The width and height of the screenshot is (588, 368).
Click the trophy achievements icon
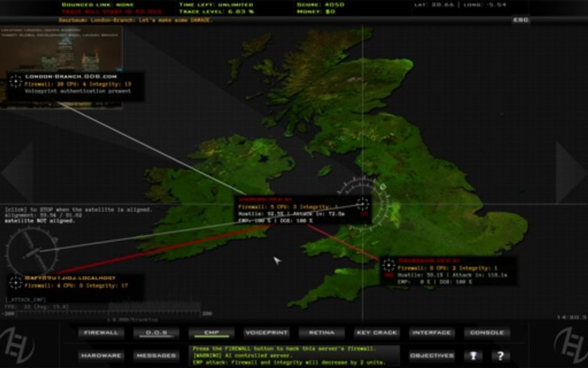click(473, 356)
